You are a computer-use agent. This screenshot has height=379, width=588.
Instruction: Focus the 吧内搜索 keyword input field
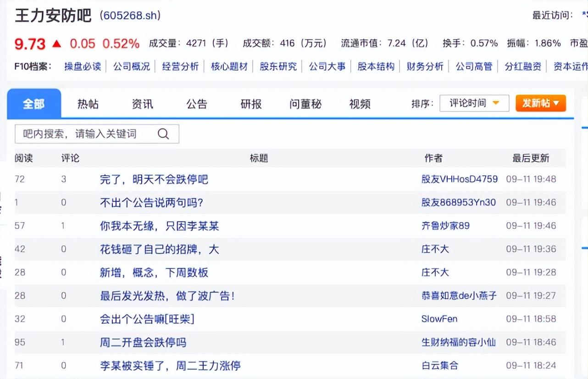tap(85, 134)
